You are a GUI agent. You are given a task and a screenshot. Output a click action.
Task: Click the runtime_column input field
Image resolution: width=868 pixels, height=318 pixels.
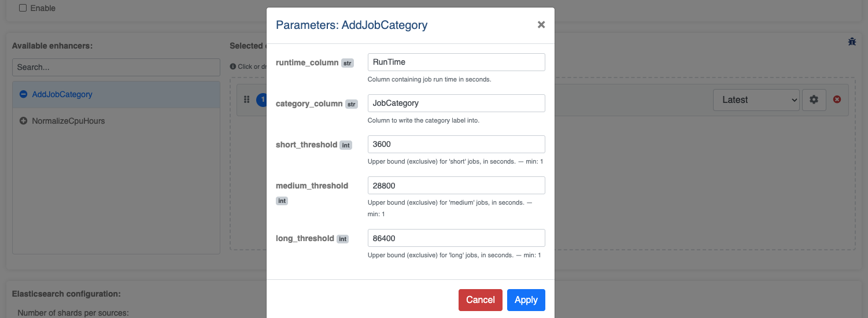(x=456, y=62)
